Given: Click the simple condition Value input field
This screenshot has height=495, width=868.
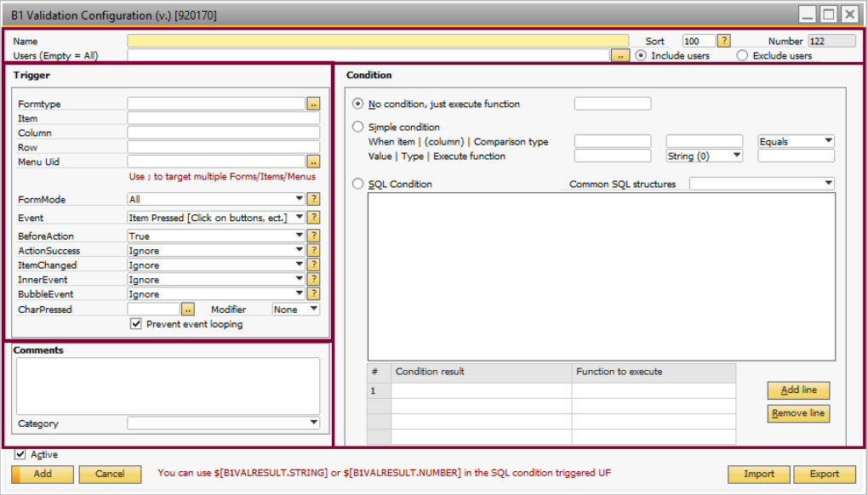Looking at the screenshot, I should (x=613, y=156).
